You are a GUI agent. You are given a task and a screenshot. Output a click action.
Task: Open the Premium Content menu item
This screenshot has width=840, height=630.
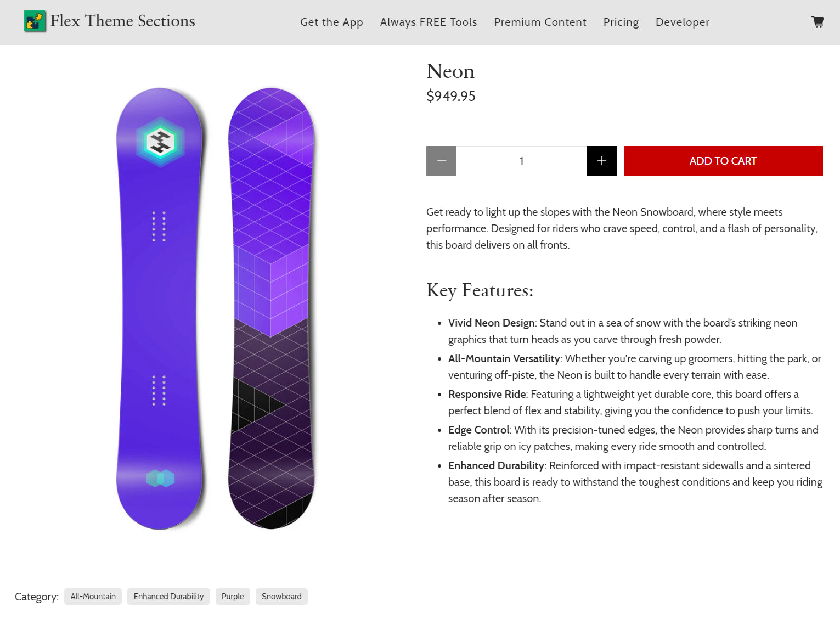point(540,22)
